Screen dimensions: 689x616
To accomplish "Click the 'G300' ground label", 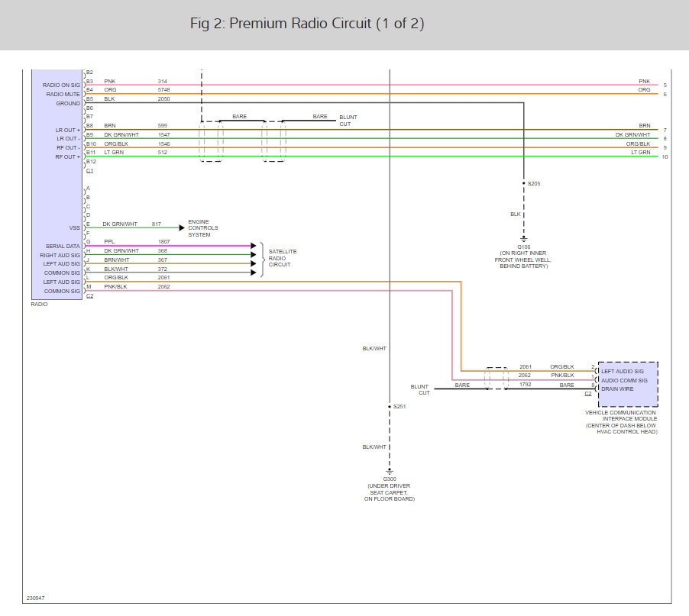I will point(390,479).
